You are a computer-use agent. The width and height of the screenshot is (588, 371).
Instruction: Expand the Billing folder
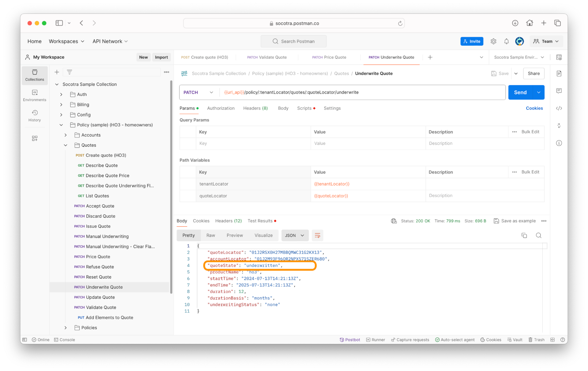coord(61,104)
